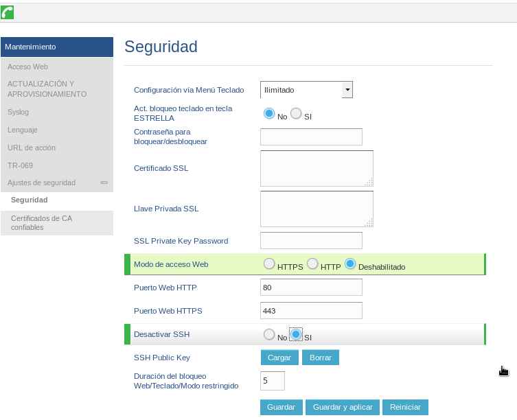Click the Reiniciar button

(x=405, y=407)
